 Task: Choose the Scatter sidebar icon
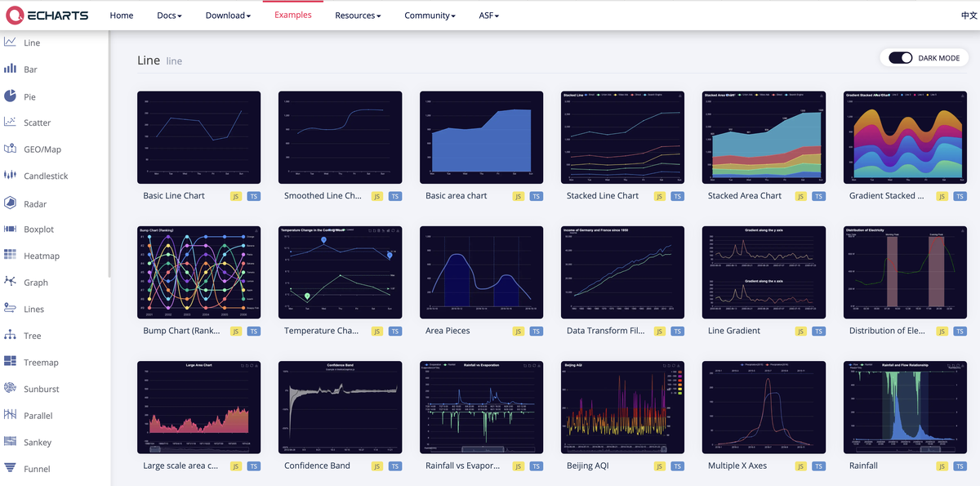[10, 122]
